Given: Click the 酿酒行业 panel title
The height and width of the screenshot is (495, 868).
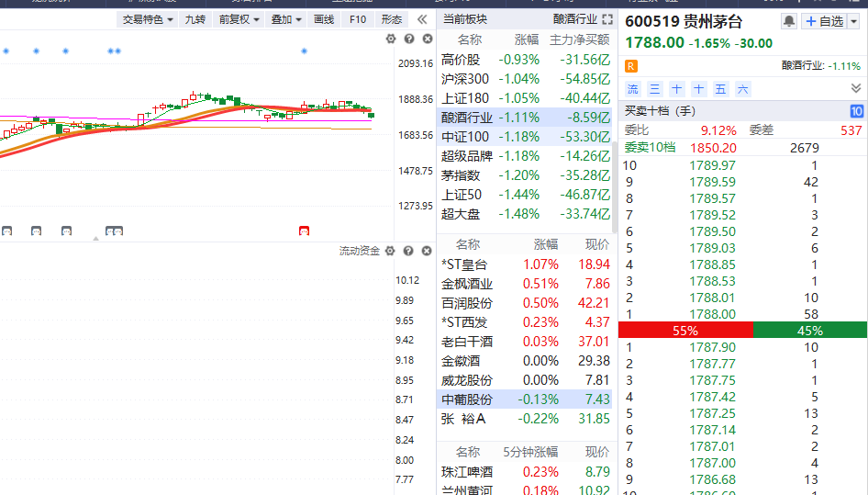Looking at the screenshot, I should pyautogui.click(x=575, y=19).
